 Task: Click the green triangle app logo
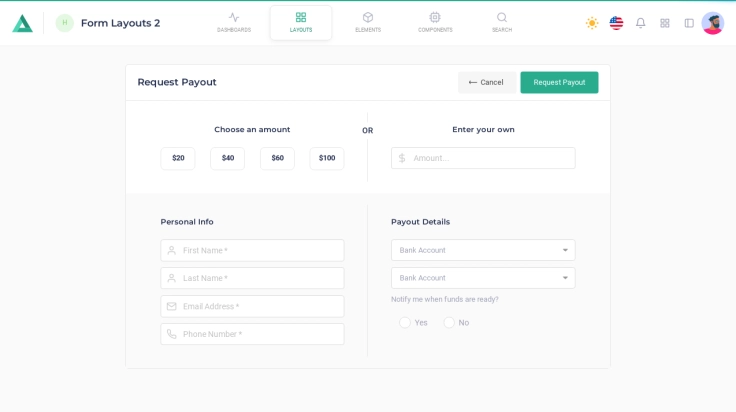[x=22, y=23]
